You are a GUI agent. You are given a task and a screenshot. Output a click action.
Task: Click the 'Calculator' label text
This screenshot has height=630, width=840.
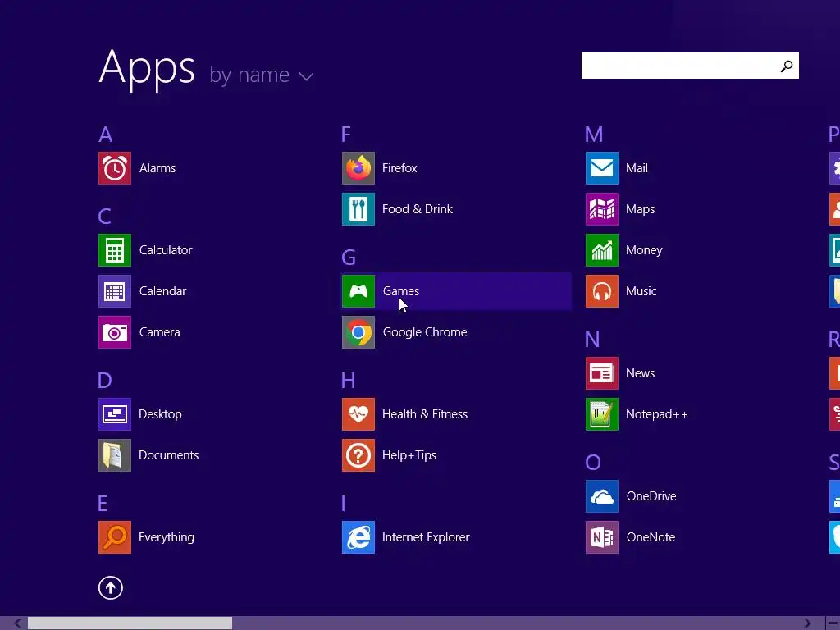166,250
